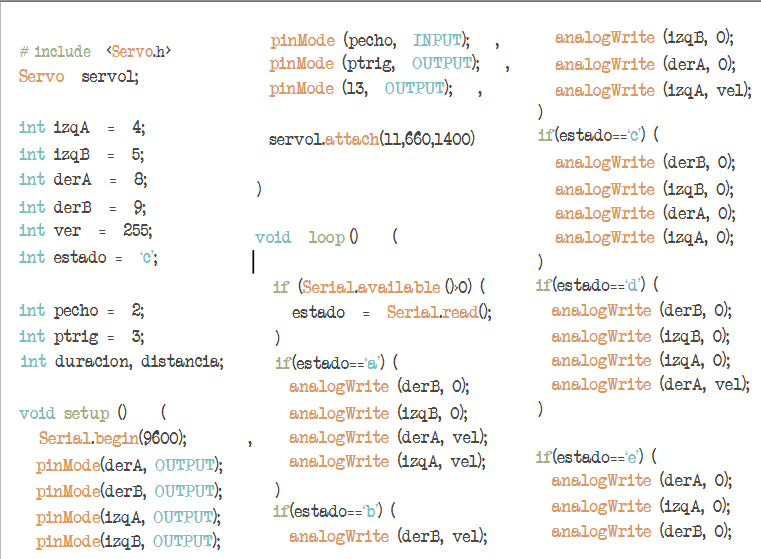761x559 pixels.
Task: Click the '# include <Servo.h>' line
Action: tap(95, 51)
